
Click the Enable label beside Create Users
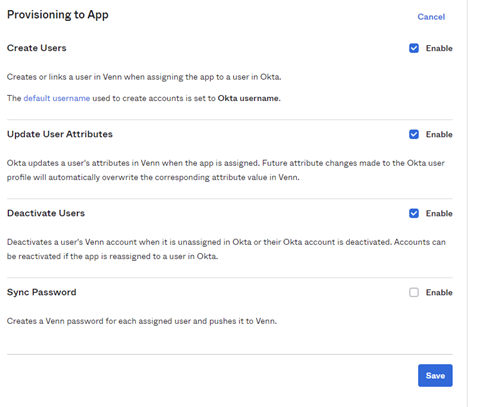pos(439,48)
